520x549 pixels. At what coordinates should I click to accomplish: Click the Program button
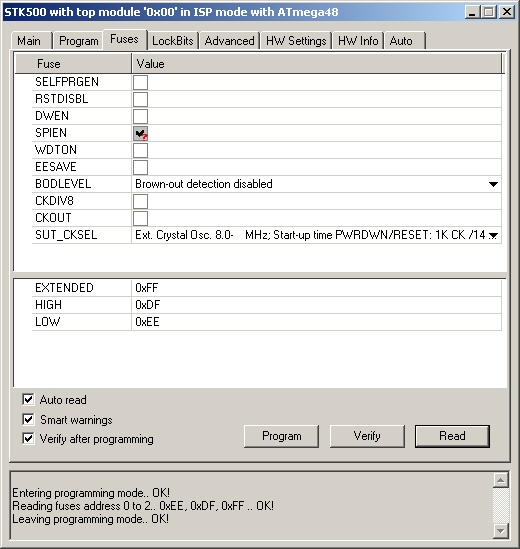[x=282, y=436]
